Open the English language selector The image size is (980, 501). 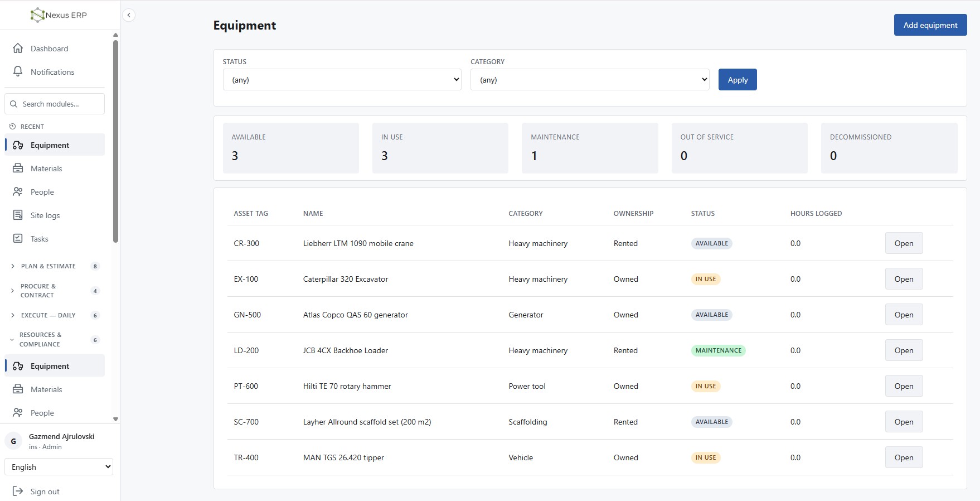click(59, 467)
